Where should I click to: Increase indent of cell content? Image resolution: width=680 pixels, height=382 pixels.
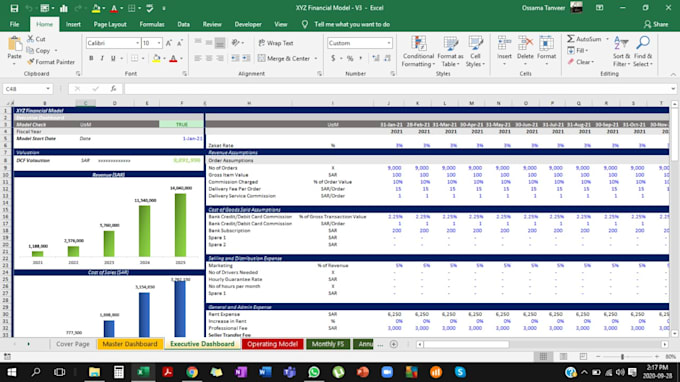point(246,58)
